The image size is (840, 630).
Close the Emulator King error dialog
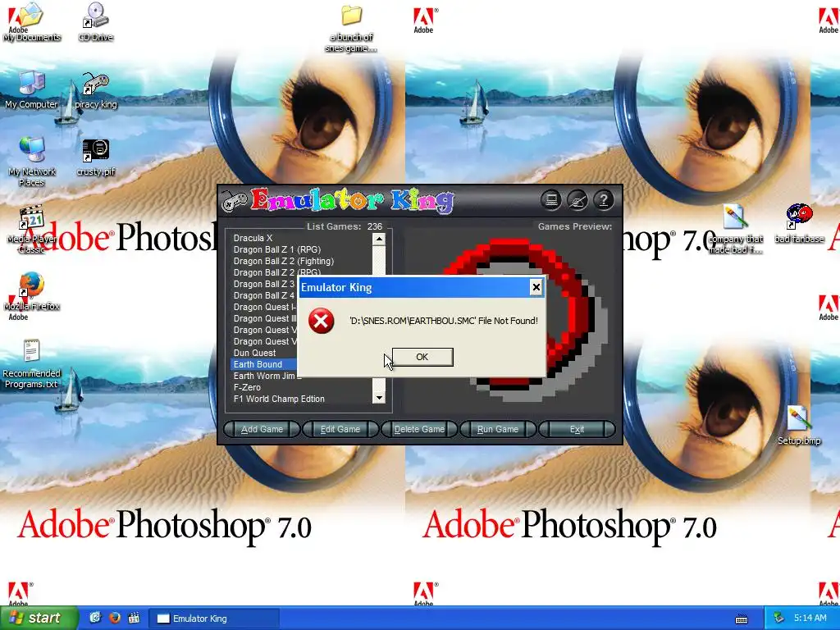coord(536,288)
